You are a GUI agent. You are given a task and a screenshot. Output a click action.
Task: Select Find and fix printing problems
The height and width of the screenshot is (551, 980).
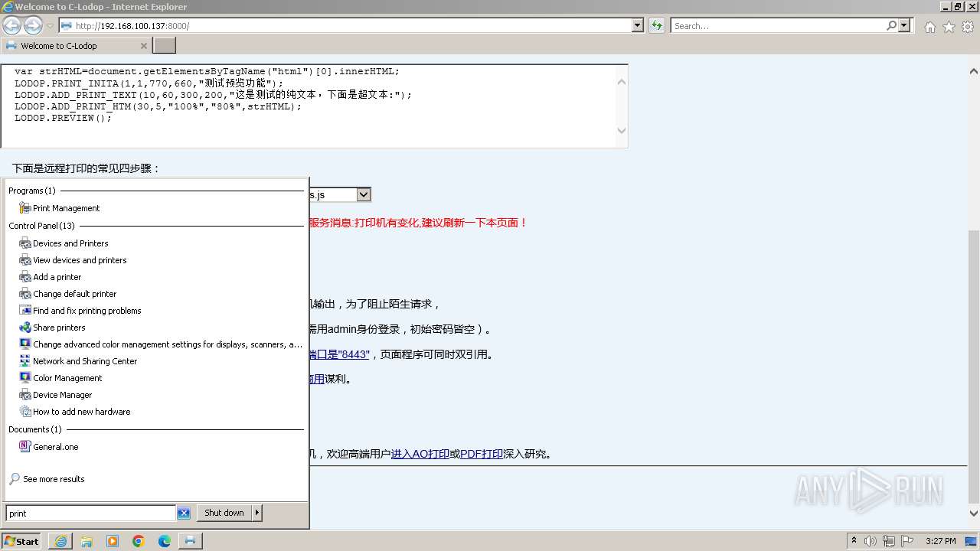87,311
